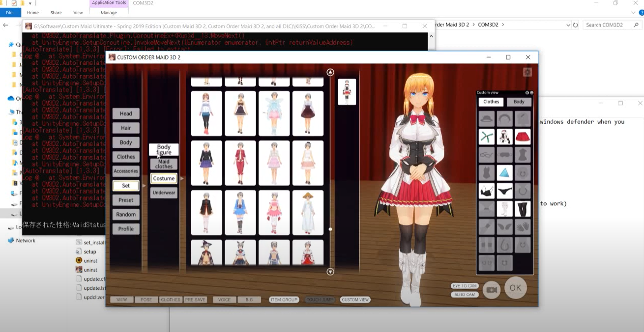644x332 pixels.
Task: Open the Accessories category
Action: tap(126, 171)
